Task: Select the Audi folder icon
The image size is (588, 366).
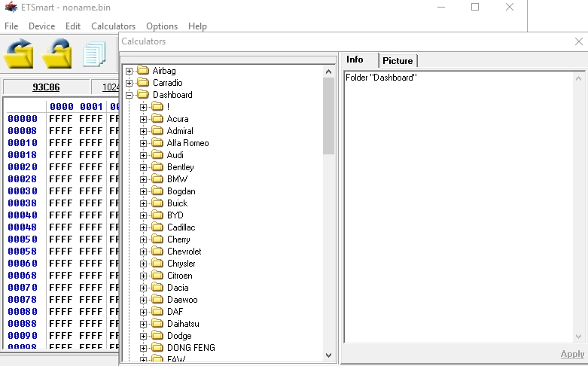Action: [157, 155]
